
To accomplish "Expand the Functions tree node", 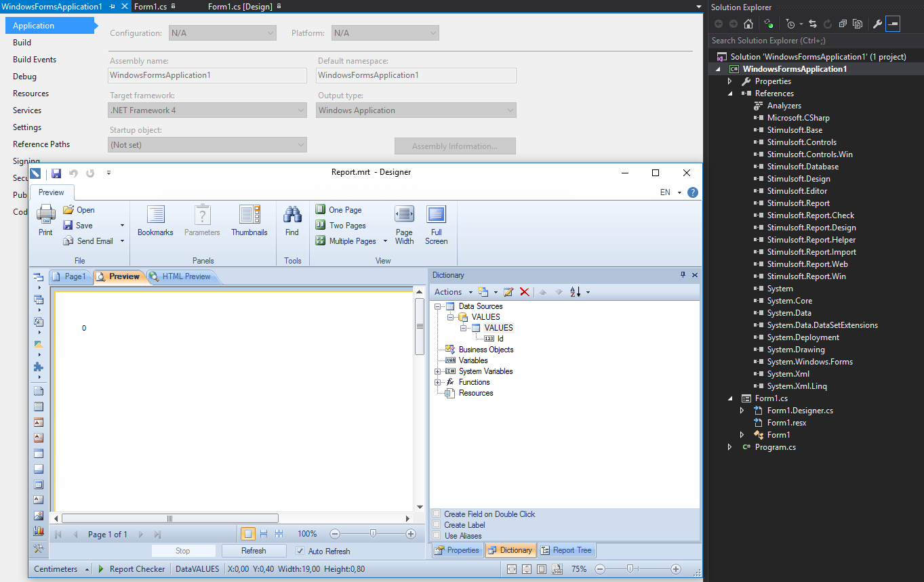I will point(438,382).
